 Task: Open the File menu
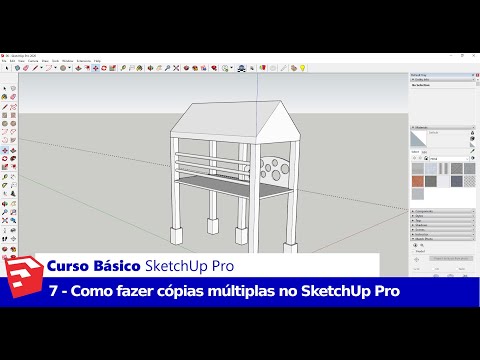pyautogui.click(x=4, y=61)
